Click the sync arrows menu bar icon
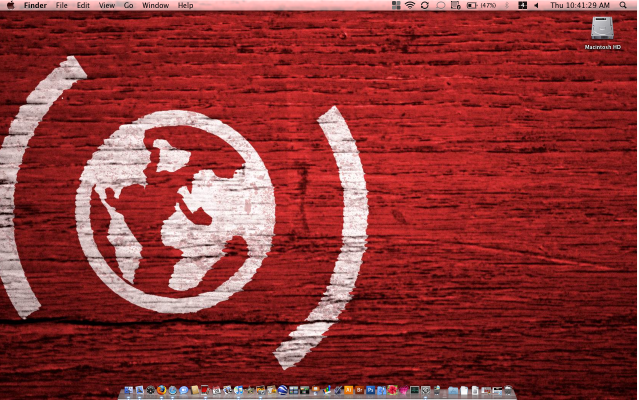This screenshot has width=639, height=400. pyautogui.click(x=425, y=5)
